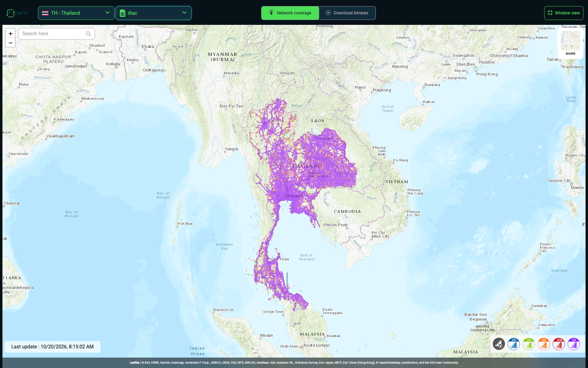Toggle the 4G+ coverage layer
Screen dimensions: 588x368
click(x=559, y=344)
